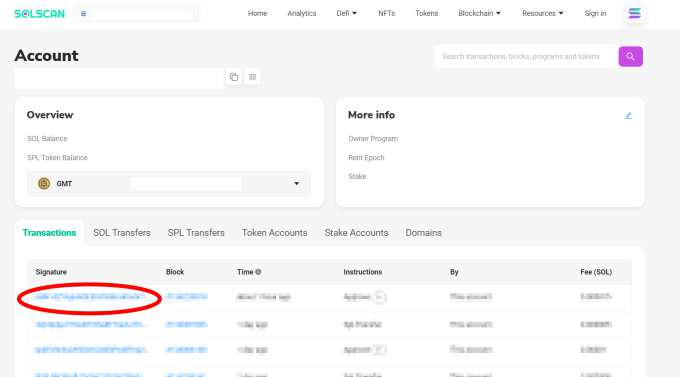This screenshot has height=377, width=680.
Task: Click the account address field
Action: click(x=119, y=78)
